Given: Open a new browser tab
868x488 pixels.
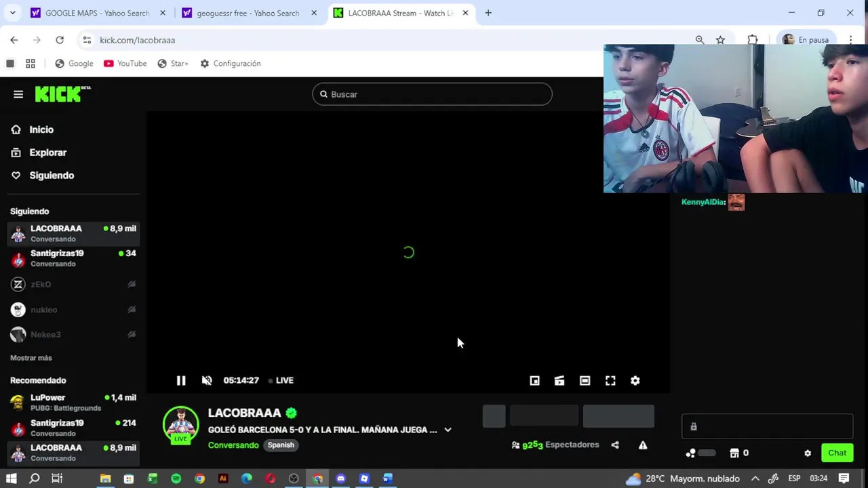Looking at the screenshot, I should click(488, 13).
